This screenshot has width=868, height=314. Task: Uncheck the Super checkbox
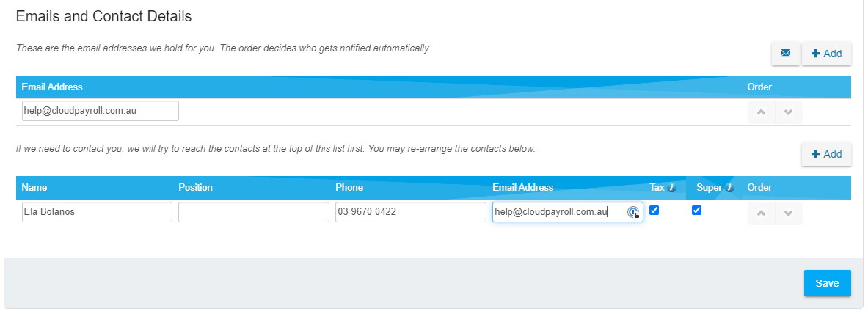(x=697, y=211)
